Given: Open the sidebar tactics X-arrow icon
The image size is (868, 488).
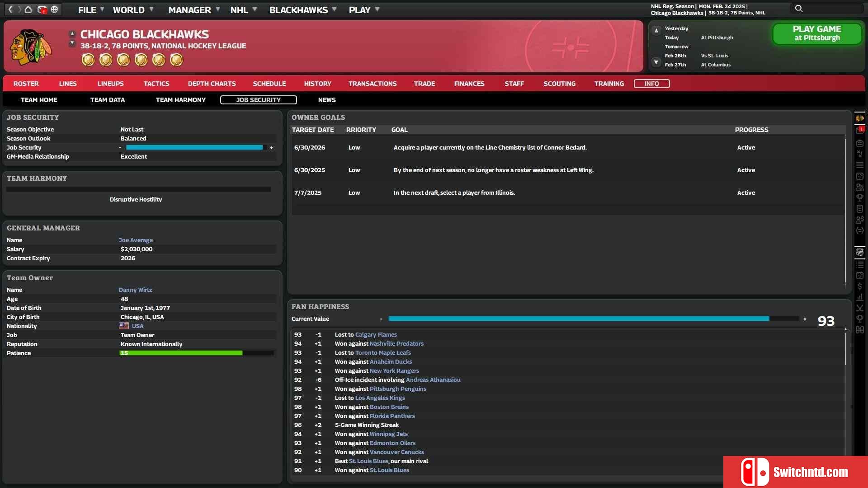Looking at the screenshot, I should pyautogui.click(x=860, y=154).
